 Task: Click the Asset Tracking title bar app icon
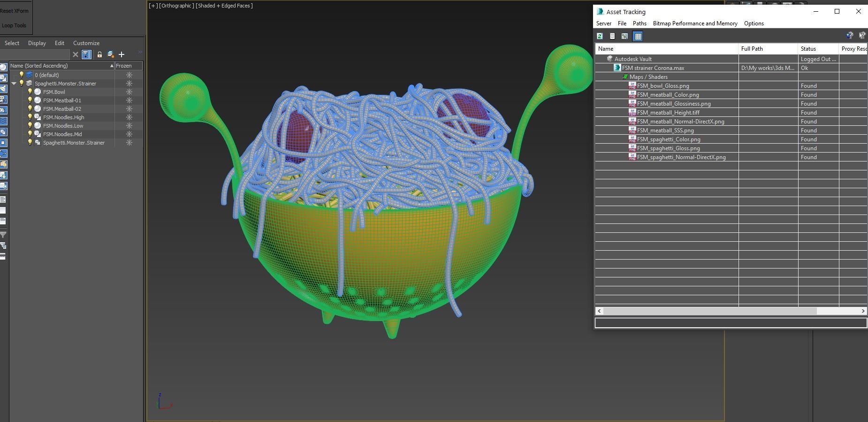[x=600, y=12]
